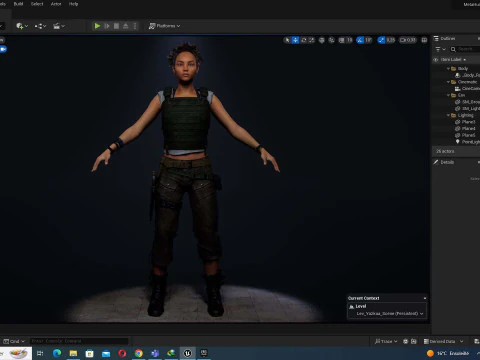
Task: Choose the Select mode cursor in viewport
Action: pos(287,40)
